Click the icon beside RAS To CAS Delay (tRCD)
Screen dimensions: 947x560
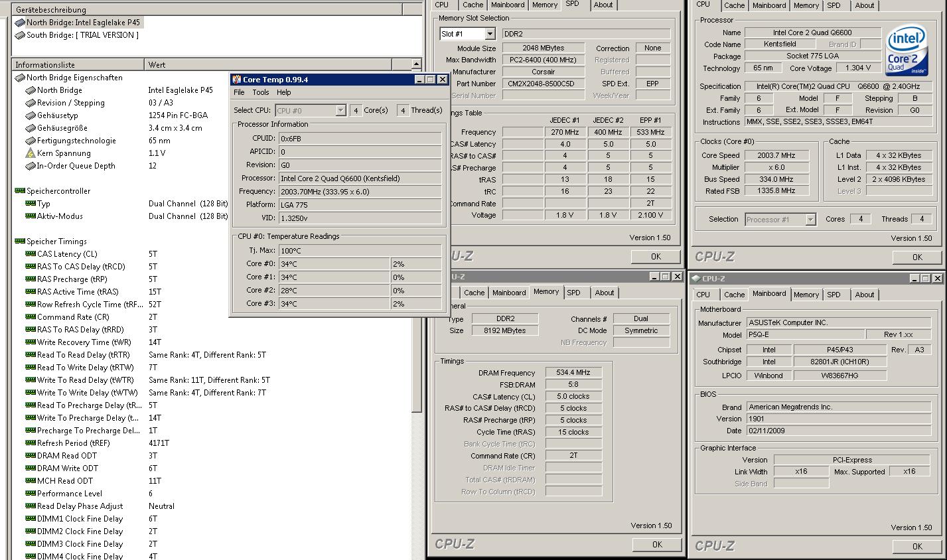[x=31, y=267]
